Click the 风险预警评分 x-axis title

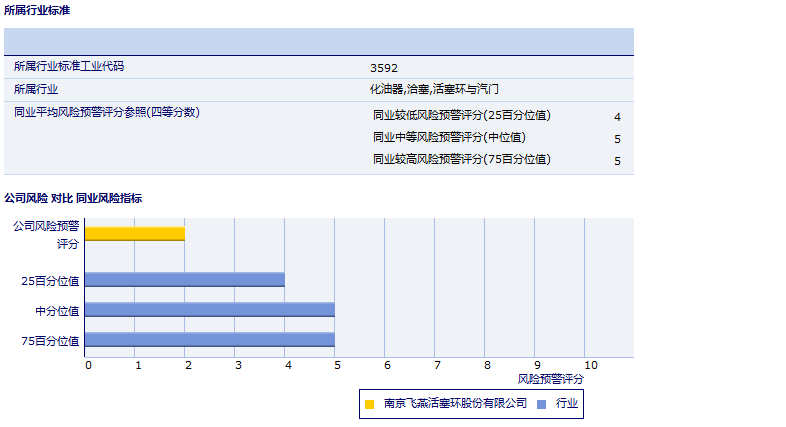550,379
